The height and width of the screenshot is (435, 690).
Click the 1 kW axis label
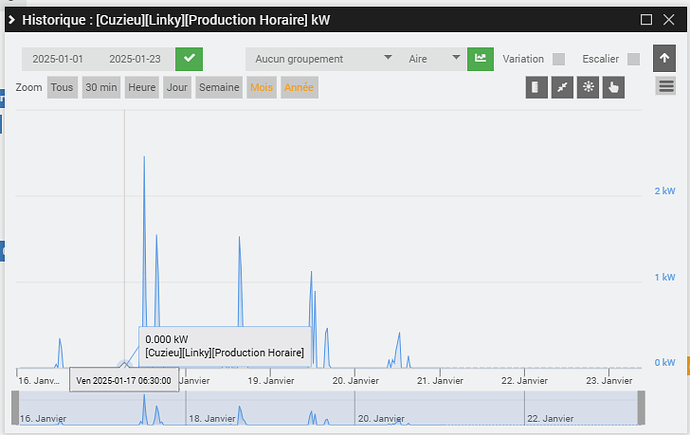664,277
